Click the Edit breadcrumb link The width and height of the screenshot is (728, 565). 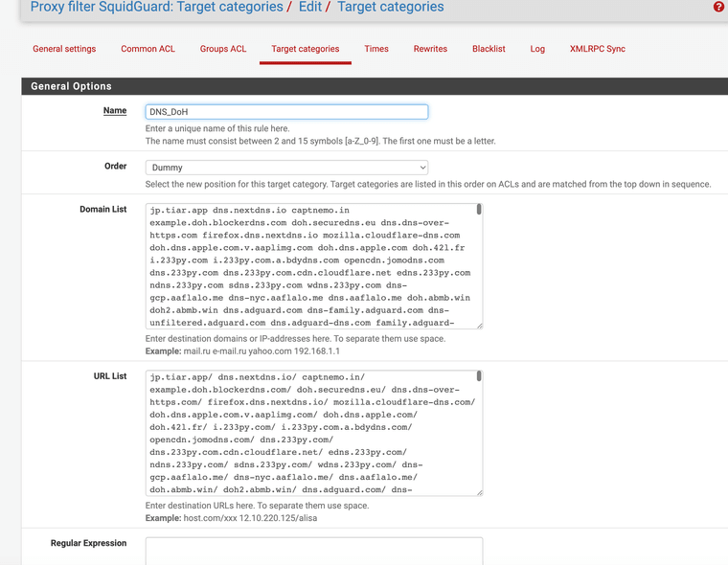[x=310, y=7]
